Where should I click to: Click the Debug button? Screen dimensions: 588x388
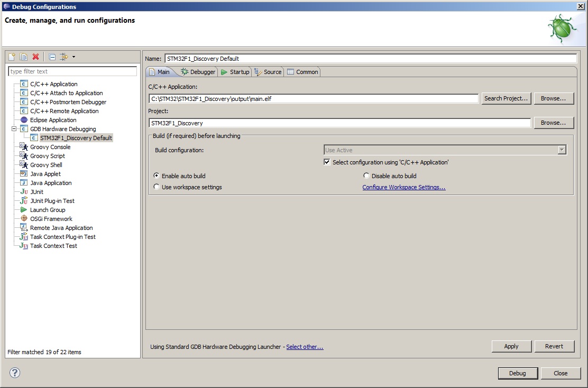pyautogui.click(x=518, y=373)
